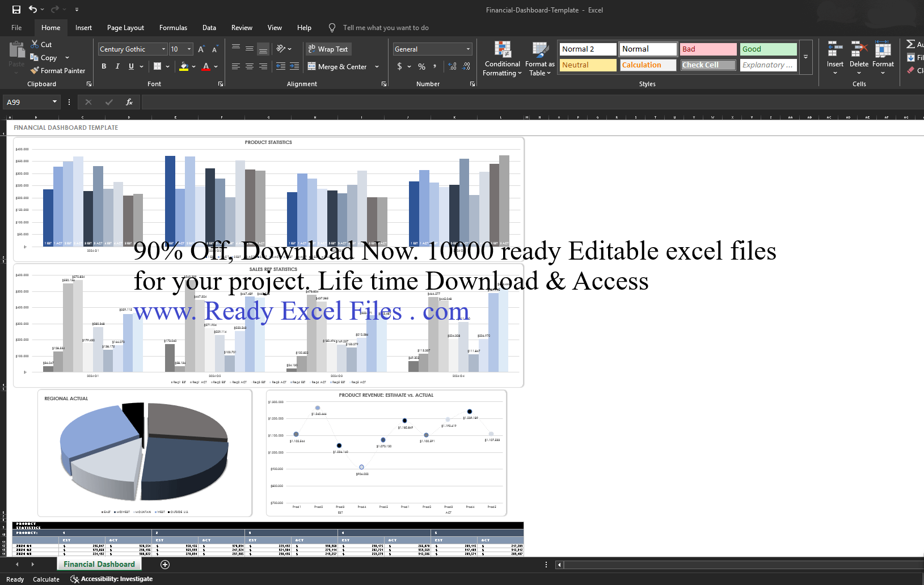Apply the Calculation cell style
This screenshot has height=585, width=924.
[648, 65]
